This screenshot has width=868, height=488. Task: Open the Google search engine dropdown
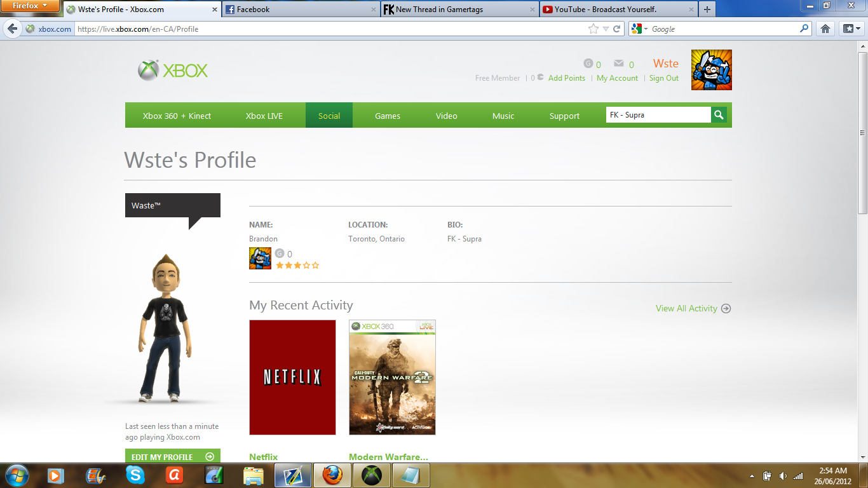639,29
